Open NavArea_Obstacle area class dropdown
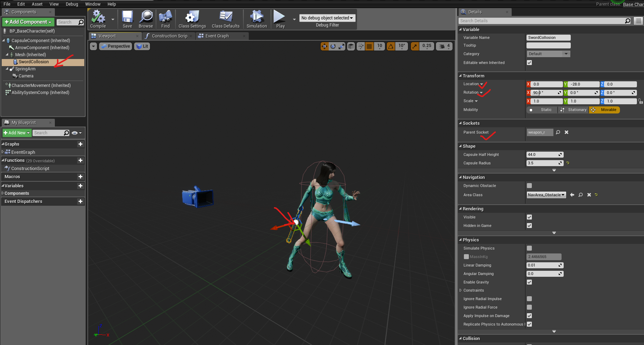The image size is (644, 345). click(x=546, y=195)
